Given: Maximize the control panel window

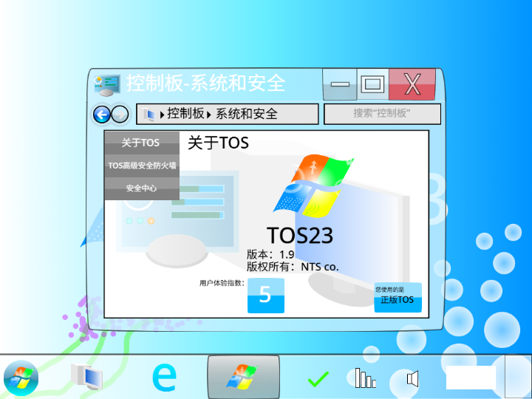Looking at the screenshot, I should (x=372, y=84).
